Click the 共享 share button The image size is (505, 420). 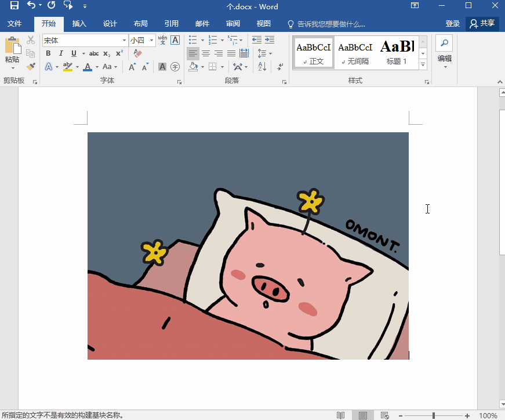pyautogui.click(x=482, y=24)
